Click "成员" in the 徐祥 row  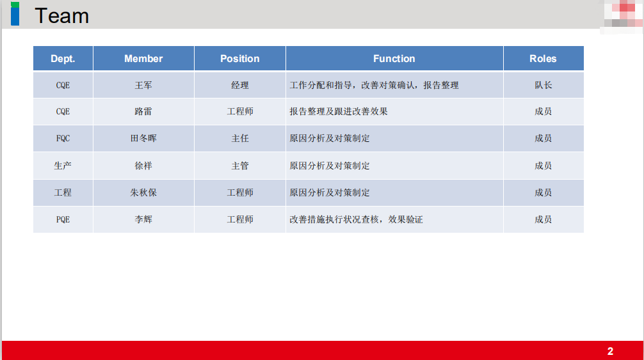(x=543, y=166)
